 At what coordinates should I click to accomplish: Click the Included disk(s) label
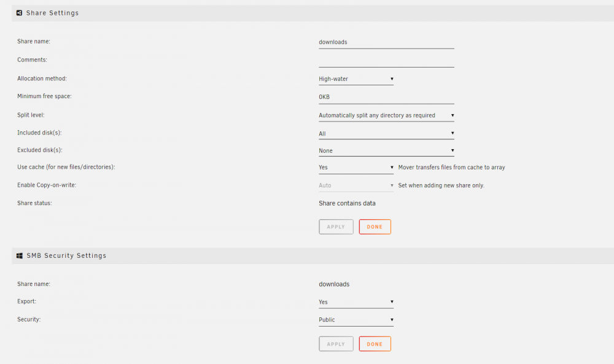point(39,133)
